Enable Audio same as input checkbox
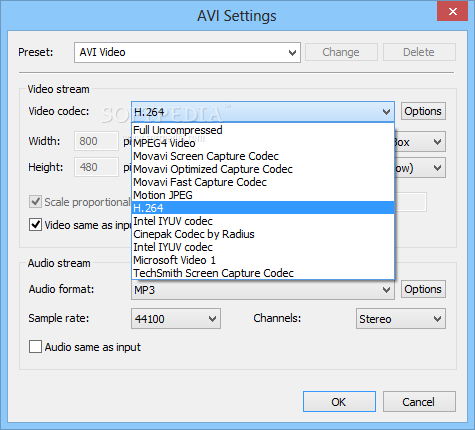The image size is (475, 430). (x=35, y=347)
